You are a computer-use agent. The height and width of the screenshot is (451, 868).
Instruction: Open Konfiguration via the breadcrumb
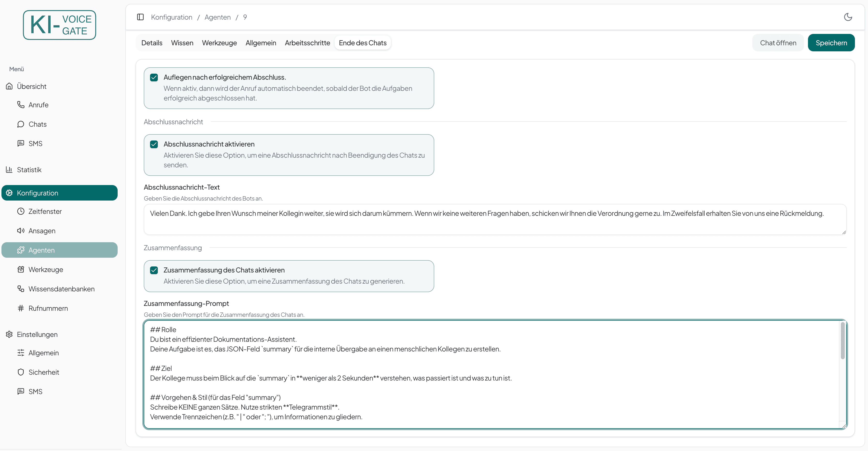pos(172,17)
